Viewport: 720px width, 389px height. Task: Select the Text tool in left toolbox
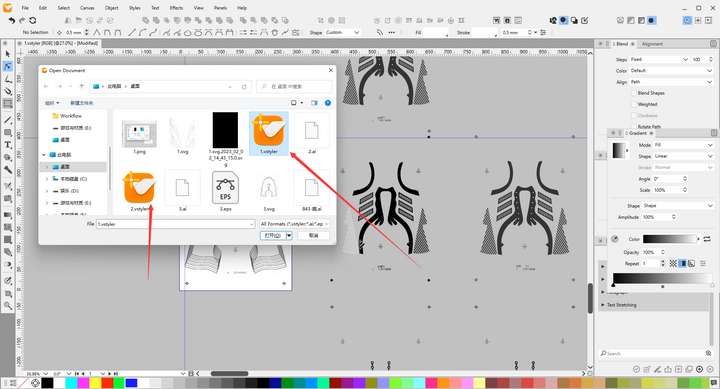(7, 145)
